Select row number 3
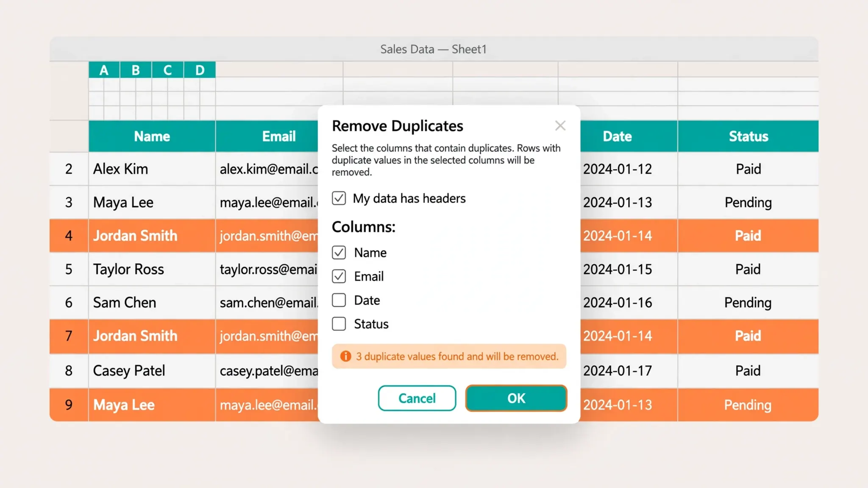The width and height of the screenshot is (868, 488). [69, 202]
